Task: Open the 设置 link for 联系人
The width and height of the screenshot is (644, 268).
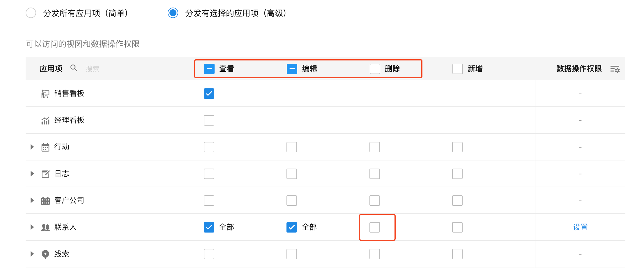Action: pyautogui.click(x=580, y=227)
